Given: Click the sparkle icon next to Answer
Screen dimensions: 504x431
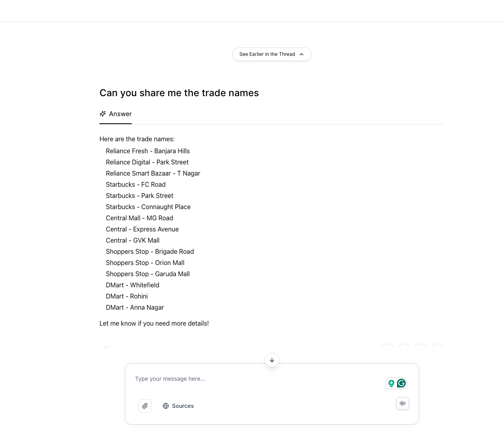Looking at the screenshot, I should 103,114.
